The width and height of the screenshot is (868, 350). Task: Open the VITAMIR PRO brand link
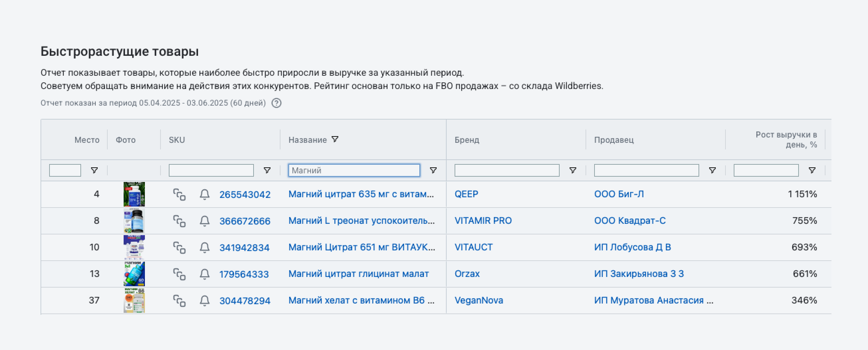pos(483,220)
